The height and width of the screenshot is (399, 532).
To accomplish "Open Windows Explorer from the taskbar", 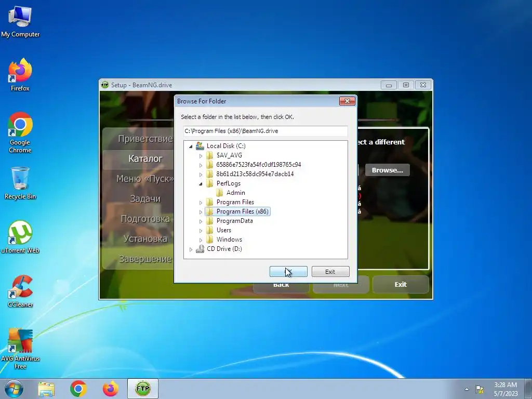I will (x=46, y=389).
